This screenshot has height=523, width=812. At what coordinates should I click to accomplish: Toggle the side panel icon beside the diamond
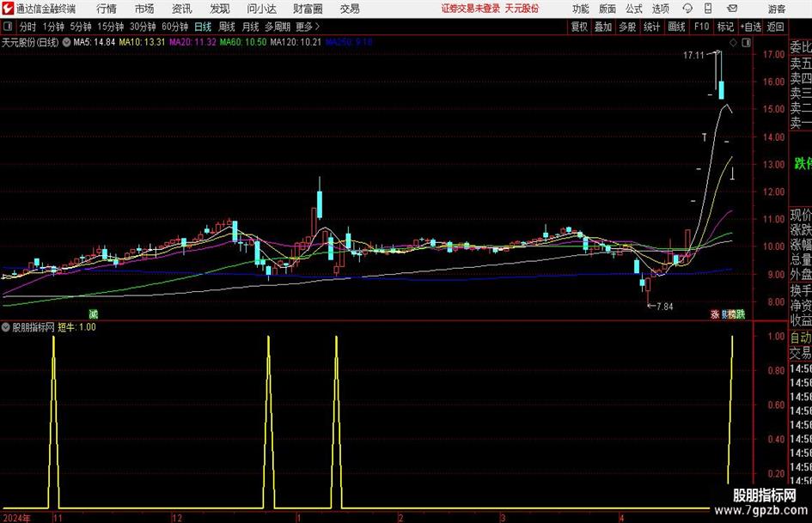click(746, 43)
